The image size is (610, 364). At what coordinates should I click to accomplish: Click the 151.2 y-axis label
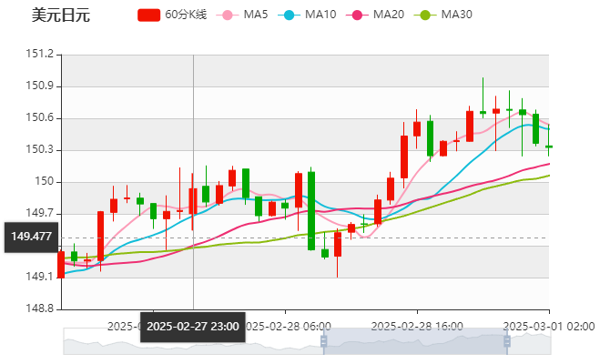(x=41, y=55)
